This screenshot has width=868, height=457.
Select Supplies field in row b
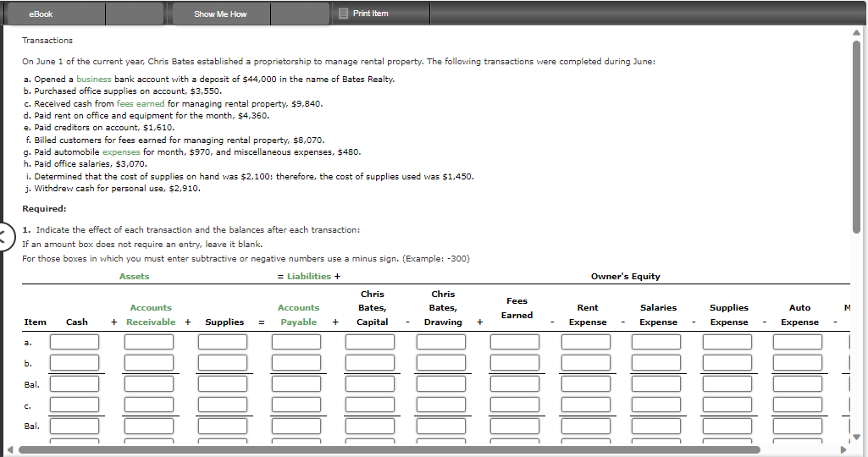[x=223, y=363]
